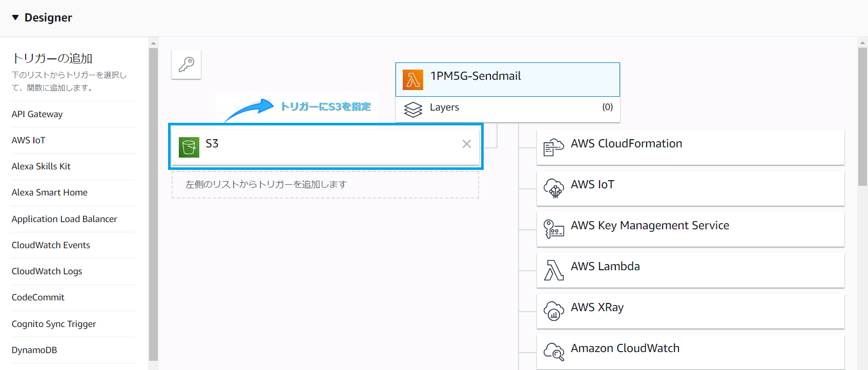Select Alexa Skills Kit trigger
The width and height of the screenshot is (868, 370).
click(41, 166)
